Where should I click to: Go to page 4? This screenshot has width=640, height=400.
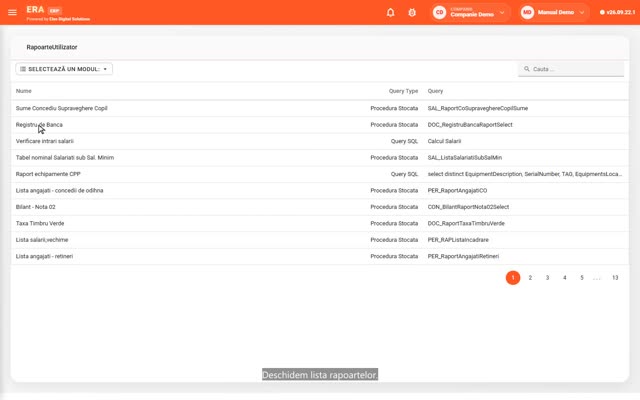pyautogui.click(x=564, y=278)
